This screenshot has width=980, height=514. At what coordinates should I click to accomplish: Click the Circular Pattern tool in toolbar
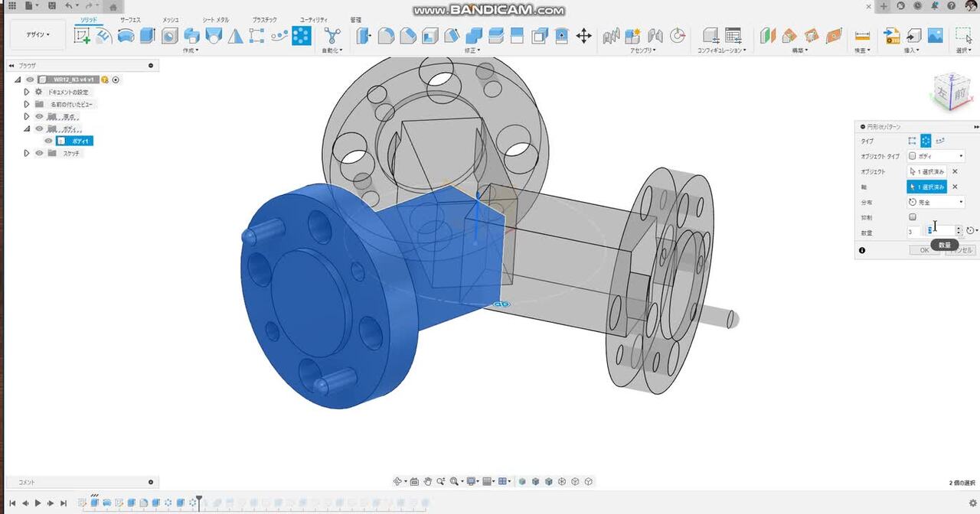302,35
